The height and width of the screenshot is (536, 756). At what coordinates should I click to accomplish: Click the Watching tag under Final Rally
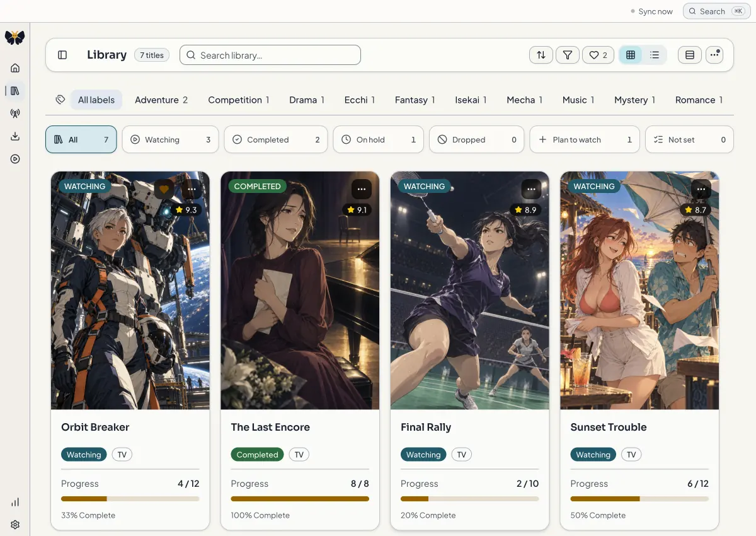423,455
